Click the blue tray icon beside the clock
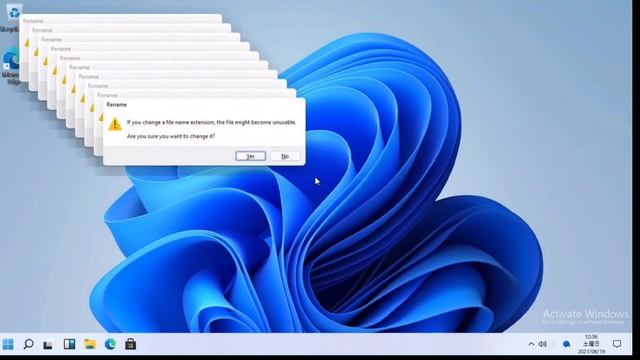 tap(567, 344)
